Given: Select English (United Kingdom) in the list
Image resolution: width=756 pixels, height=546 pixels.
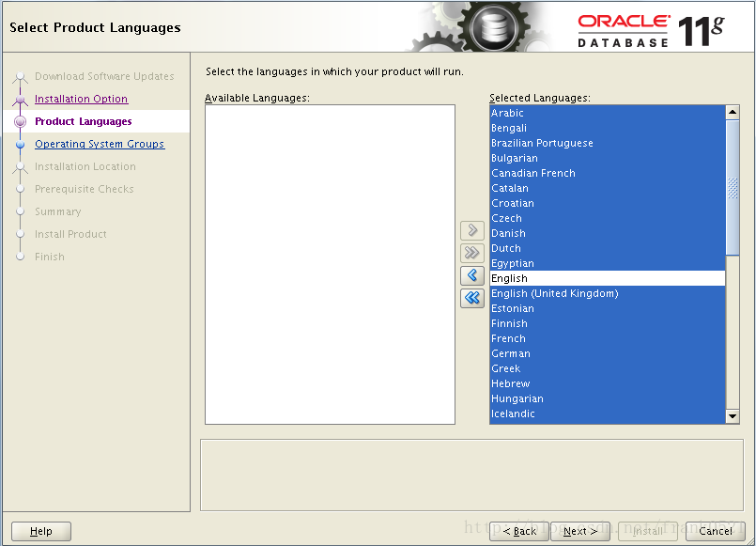Looking at the screenshot, I should click(x=608, y=293).
